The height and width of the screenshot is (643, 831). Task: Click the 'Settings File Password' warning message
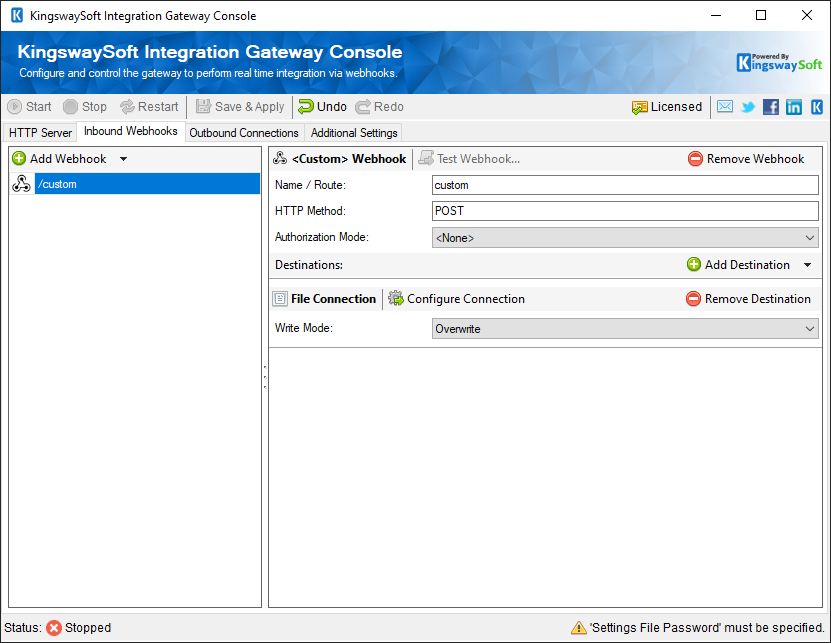click(x=708, y=628)
